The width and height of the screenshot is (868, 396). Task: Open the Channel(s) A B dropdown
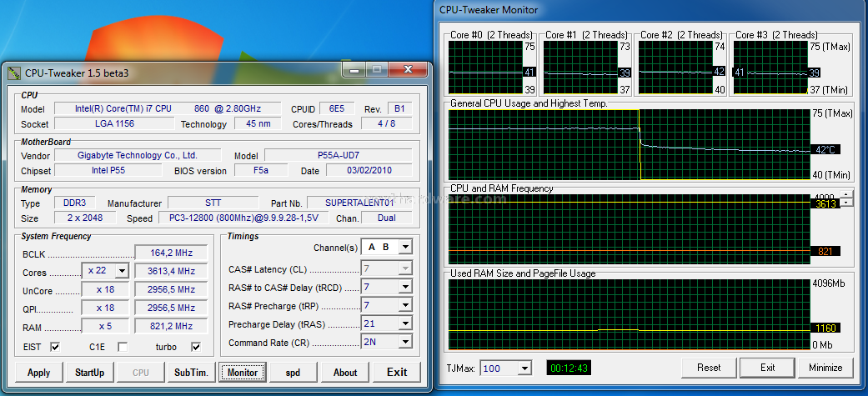tap(406, 247)
